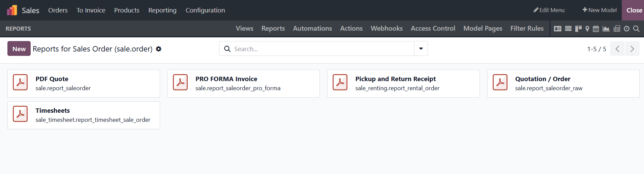This screenshot has width=644, height=174.
Task: Open the gear menu beside the reports title
Action: point(159,49)
